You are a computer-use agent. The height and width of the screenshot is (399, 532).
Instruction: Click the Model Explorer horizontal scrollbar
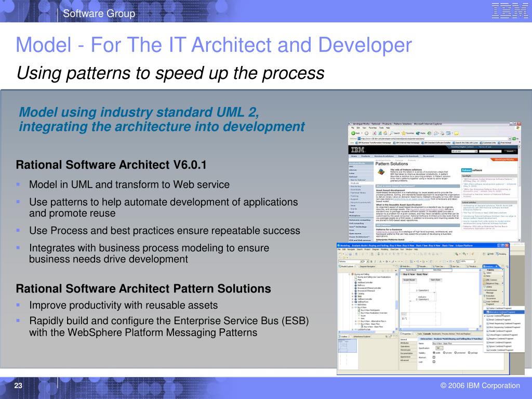[x=366, y=332]
